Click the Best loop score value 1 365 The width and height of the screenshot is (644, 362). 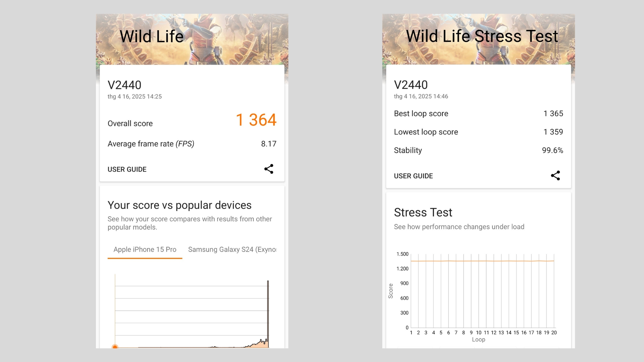(x=553, y=114)
